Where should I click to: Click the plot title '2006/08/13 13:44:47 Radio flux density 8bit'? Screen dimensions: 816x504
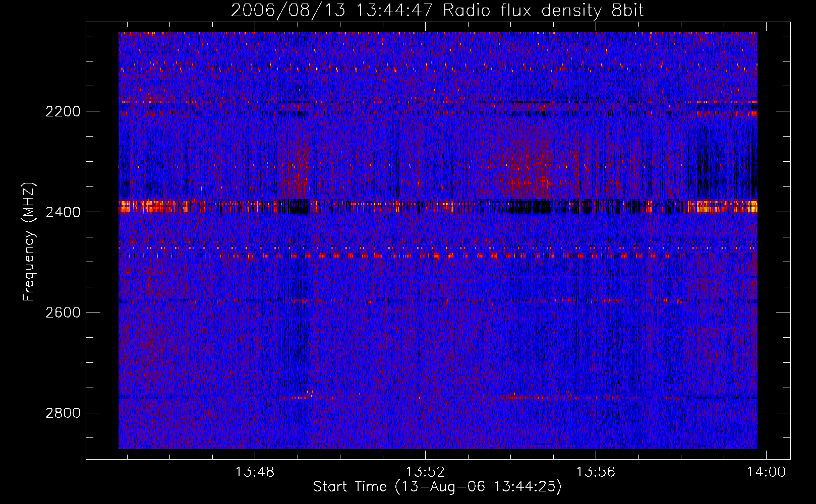tap(437, 11)
